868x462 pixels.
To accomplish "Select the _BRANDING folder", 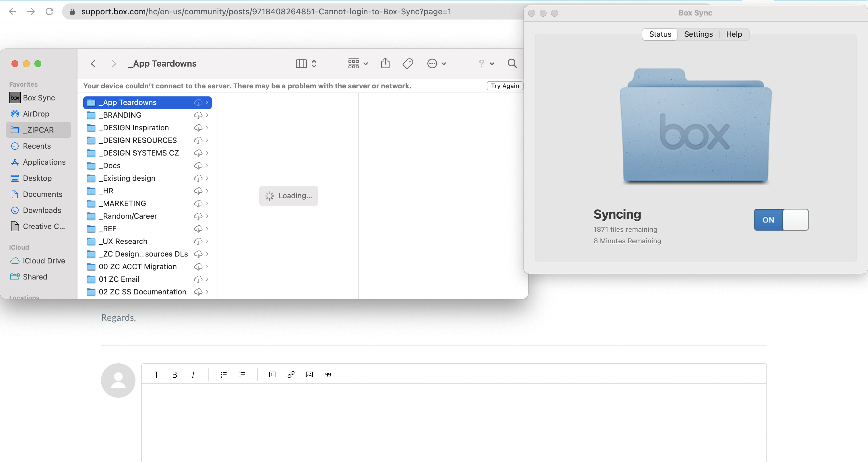I will pos(147,115).
